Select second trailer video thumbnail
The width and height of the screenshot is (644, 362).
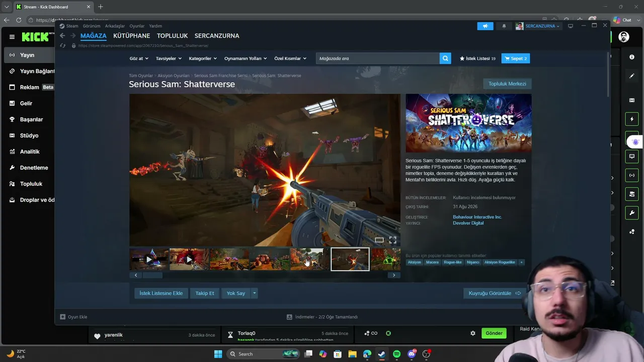coord(189,259)
